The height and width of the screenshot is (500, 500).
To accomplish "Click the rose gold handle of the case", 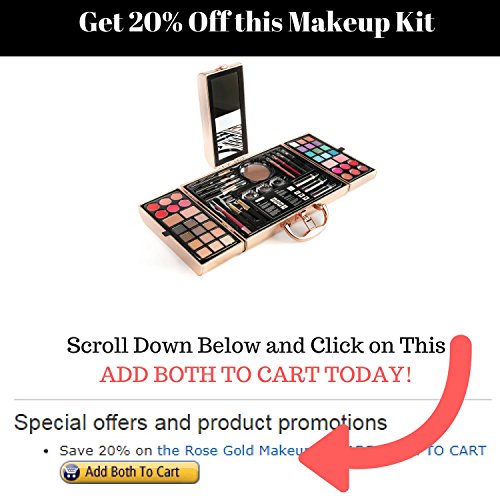I will coord(305,222).
